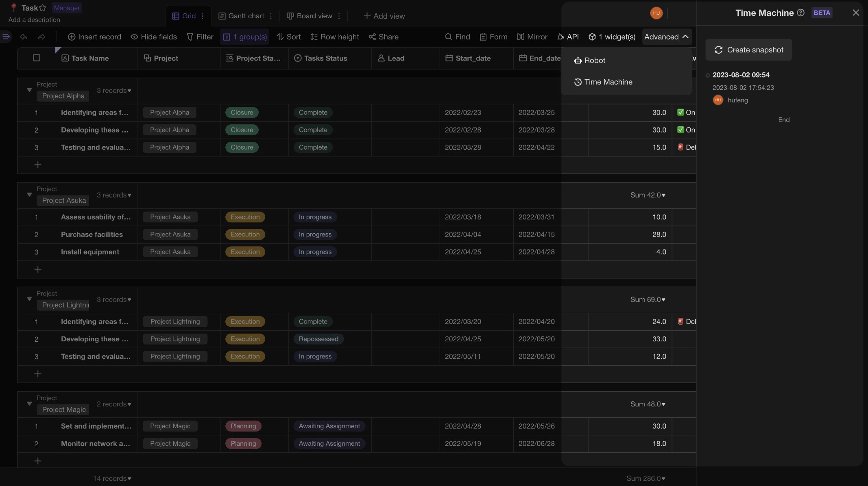This screenshot has width=868, height=486.
Task: Open the Sort tool
Action: (289, 37)
